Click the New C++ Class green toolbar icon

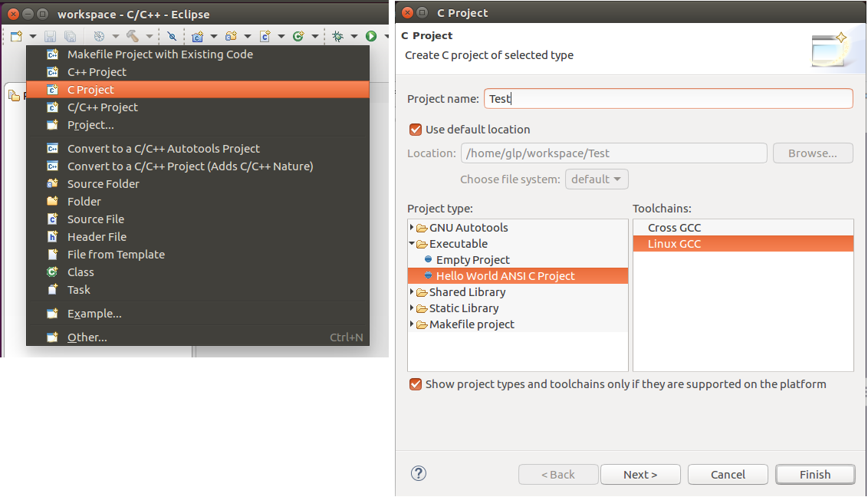[298, 37]
